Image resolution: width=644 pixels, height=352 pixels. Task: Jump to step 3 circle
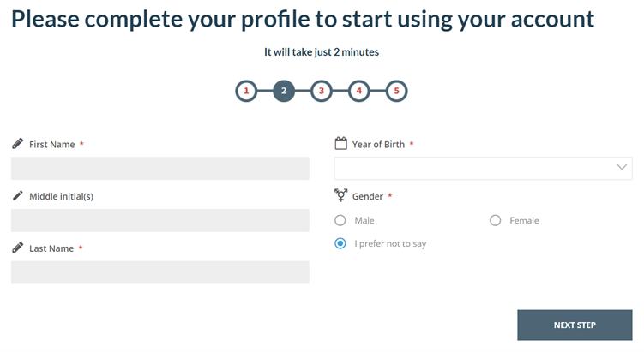[x=321, y=91]
